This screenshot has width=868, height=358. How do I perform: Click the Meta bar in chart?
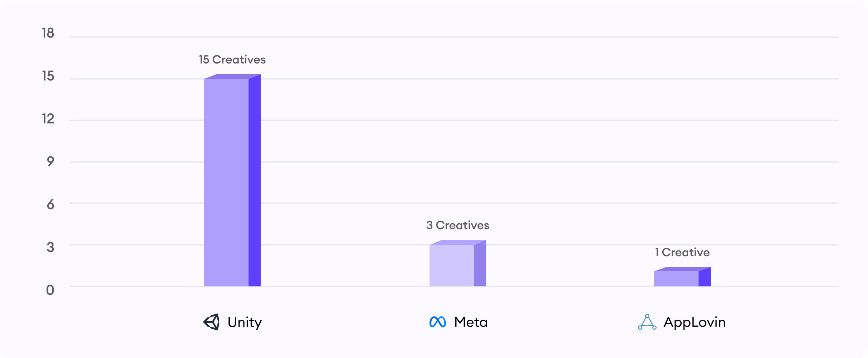click(458, 263)
